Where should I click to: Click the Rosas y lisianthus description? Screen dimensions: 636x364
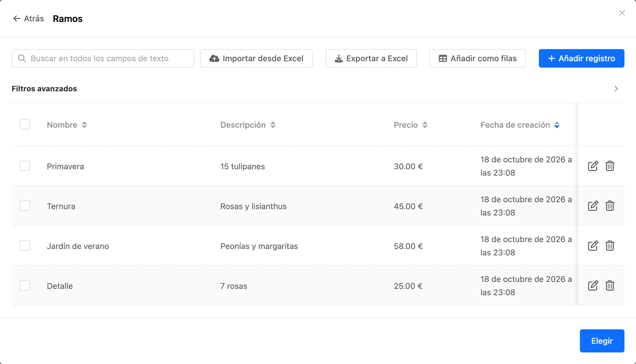point(253,206)
